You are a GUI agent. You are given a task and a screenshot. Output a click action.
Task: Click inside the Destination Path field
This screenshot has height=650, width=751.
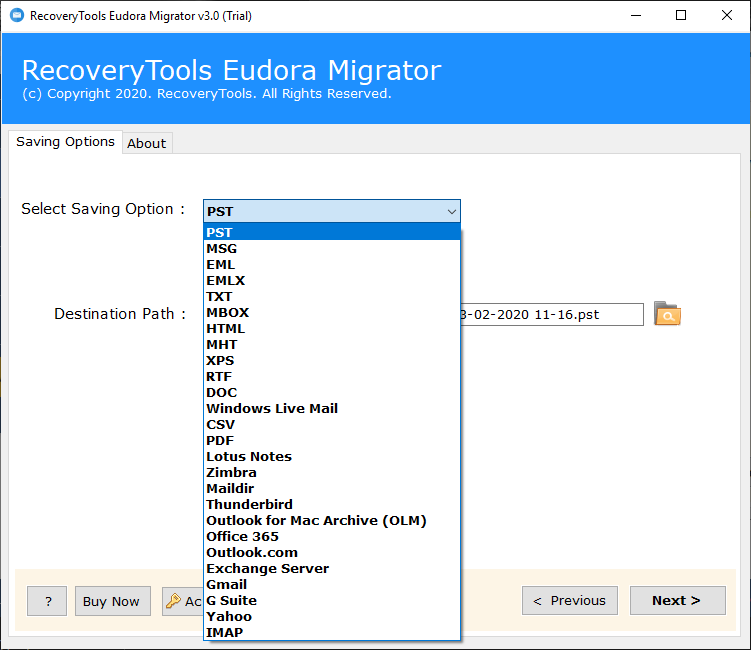[x=552, y=314]
